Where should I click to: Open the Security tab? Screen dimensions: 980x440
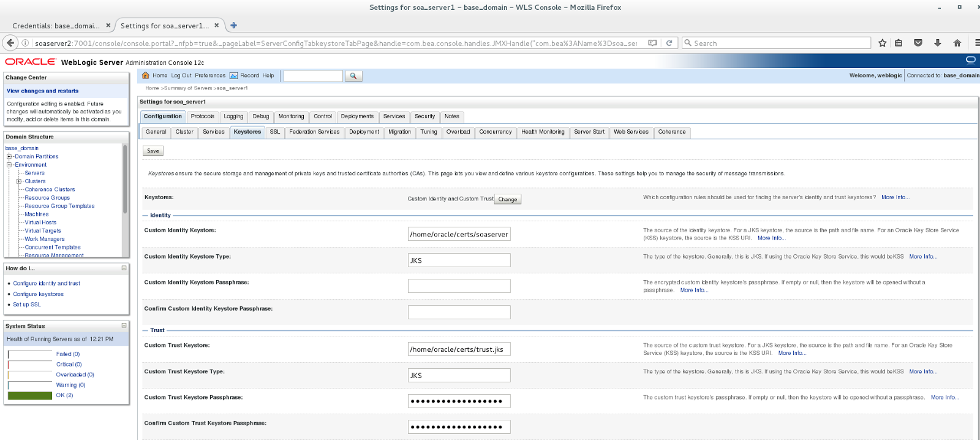[x=424, y=116]
